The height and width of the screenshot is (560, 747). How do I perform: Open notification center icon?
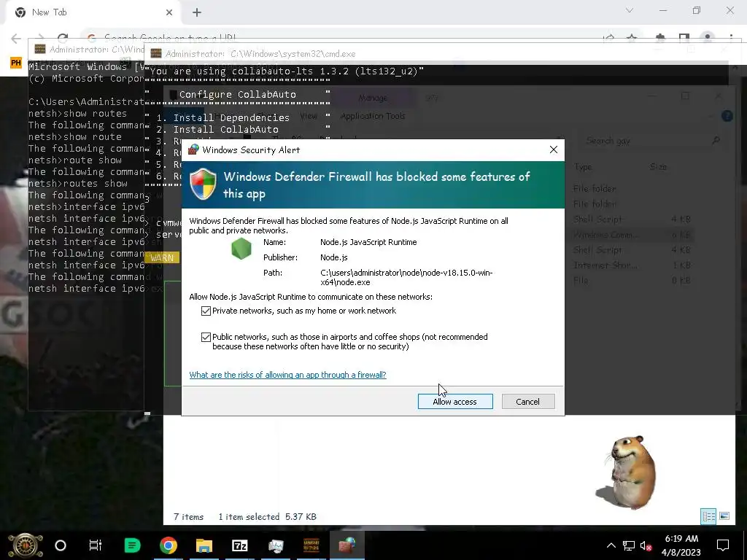click(x=723, y=545)
